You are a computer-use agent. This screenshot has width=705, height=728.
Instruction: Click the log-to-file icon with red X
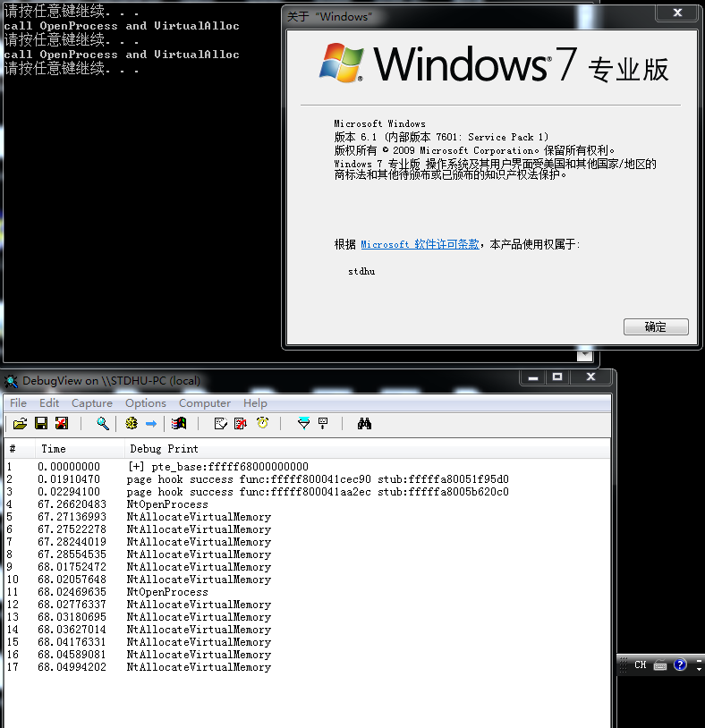tap(62, 423)
